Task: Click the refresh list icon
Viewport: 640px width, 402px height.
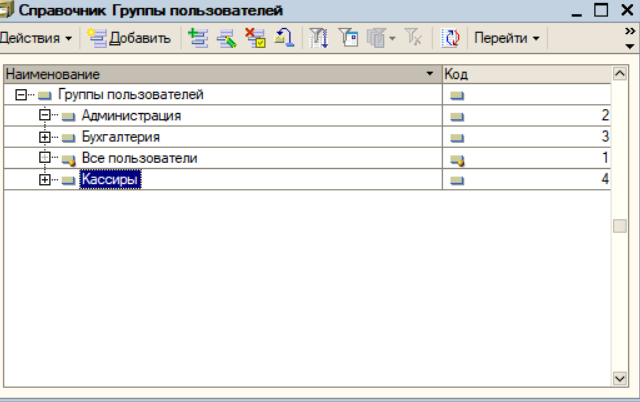Action: 450,38
